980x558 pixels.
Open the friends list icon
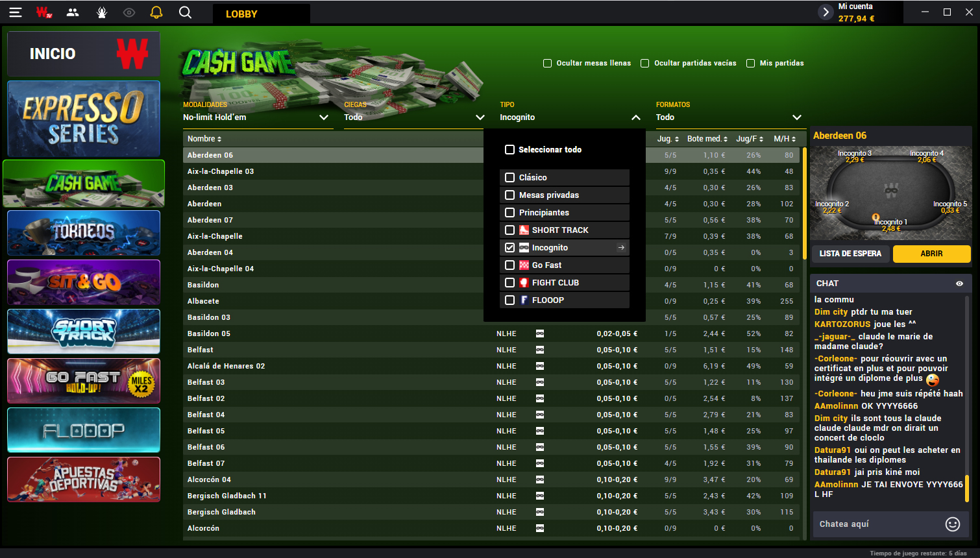[x=73, y=12]
